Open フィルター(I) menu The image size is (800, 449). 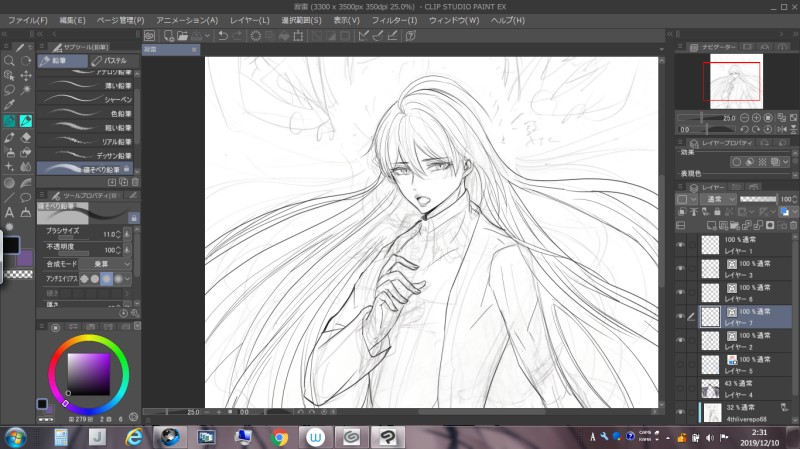[394, 20]
